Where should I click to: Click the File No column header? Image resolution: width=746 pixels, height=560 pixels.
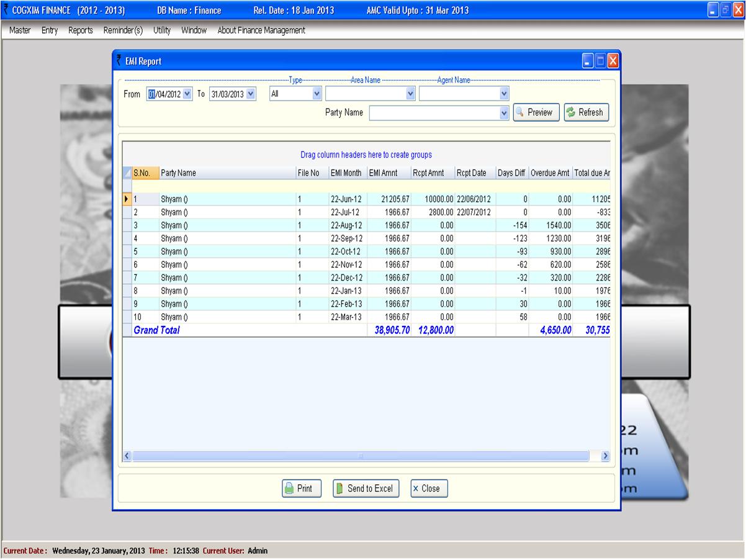pos(312,173)
